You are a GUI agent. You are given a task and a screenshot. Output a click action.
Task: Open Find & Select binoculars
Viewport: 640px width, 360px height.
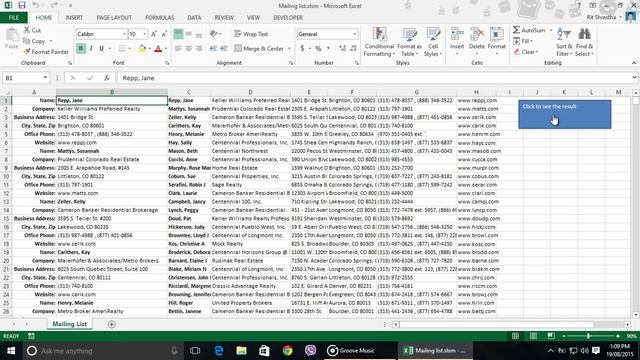[x=584, y=42]
